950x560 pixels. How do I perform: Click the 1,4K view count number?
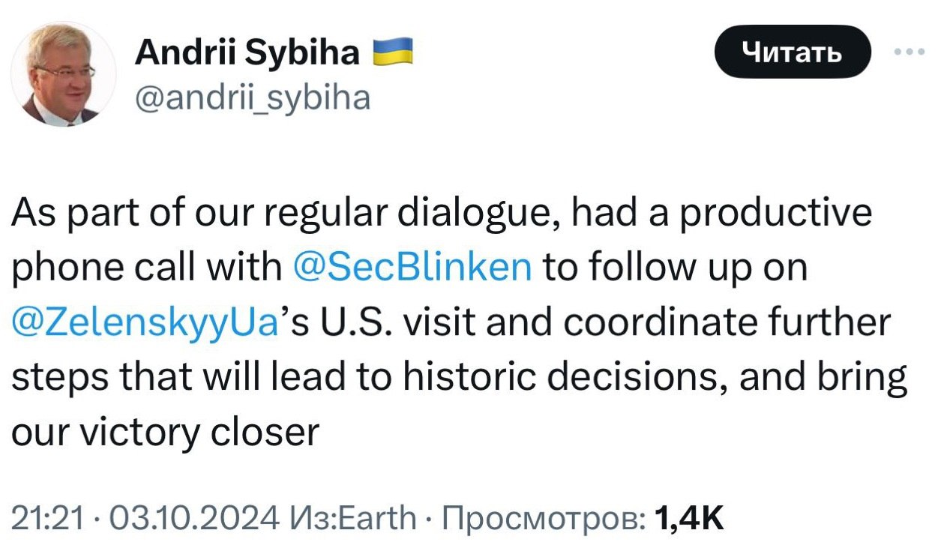click(688, 517)
